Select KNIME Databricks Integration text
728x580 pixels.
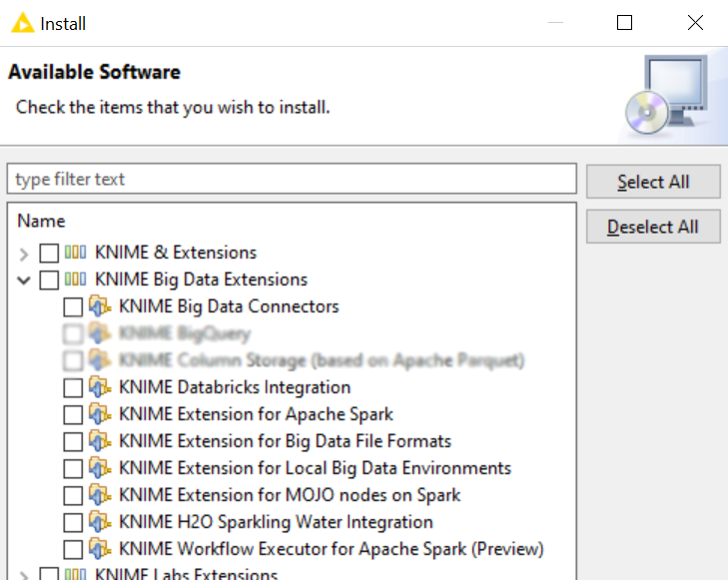point(235,387)
